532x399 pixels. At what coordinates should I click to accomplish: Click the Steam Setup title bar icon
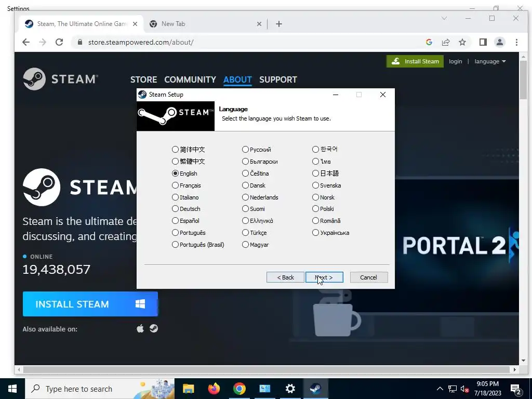point(142,95)
